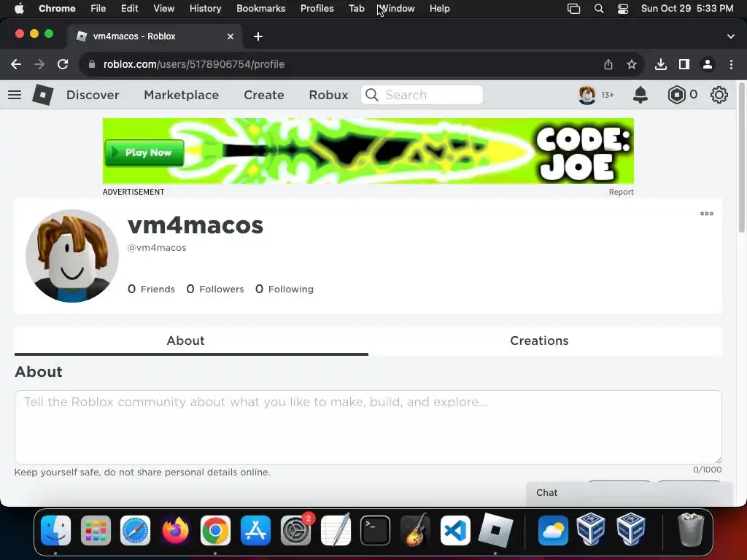Open Chrome downloads
Viewport: 747px width, 560px height.
click(x=661, y=64)
